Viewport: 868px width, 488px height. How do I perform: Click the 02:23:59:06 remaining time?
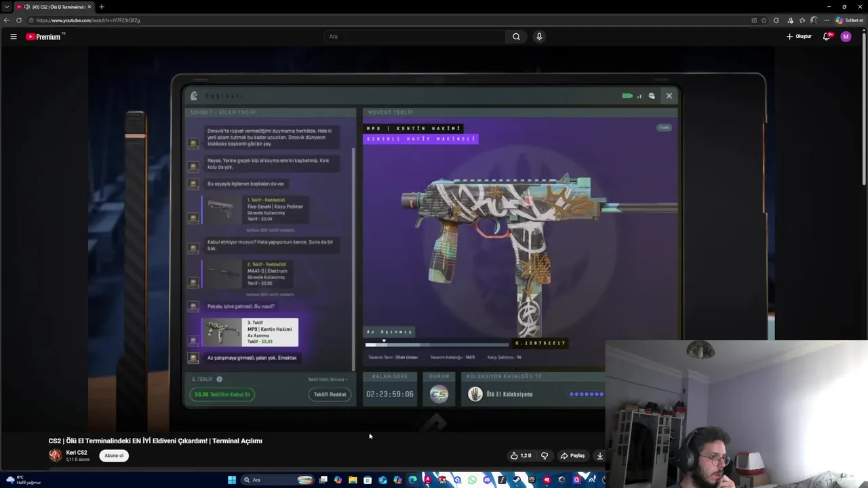tap(390, 394)
